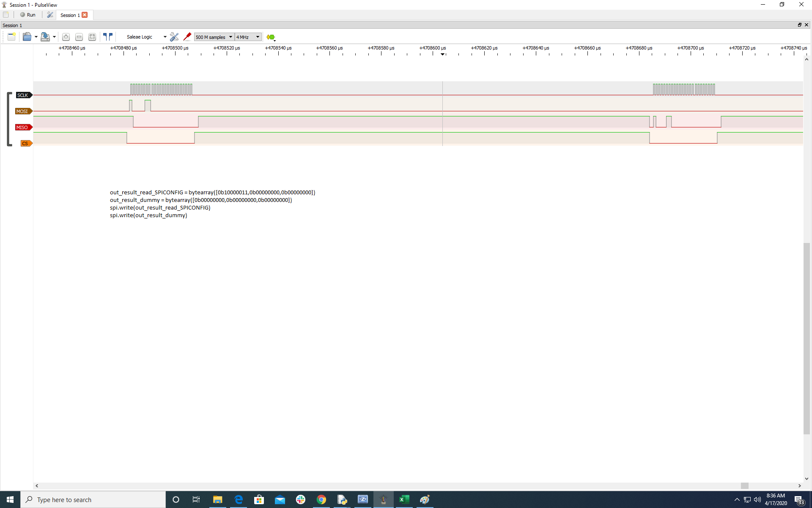Zoom in on the waveform
812x508 pixels.
tap(66, 37)
